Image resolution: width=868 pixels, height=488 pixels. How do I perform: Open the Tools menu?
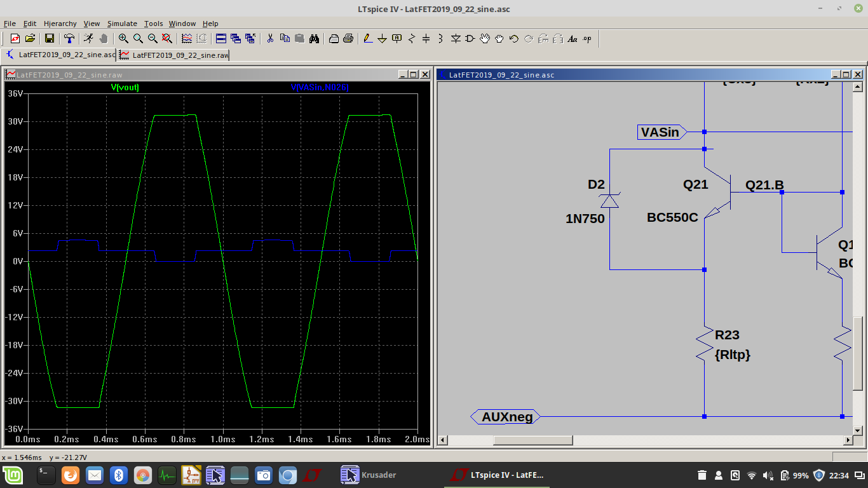tap(154, 24)
